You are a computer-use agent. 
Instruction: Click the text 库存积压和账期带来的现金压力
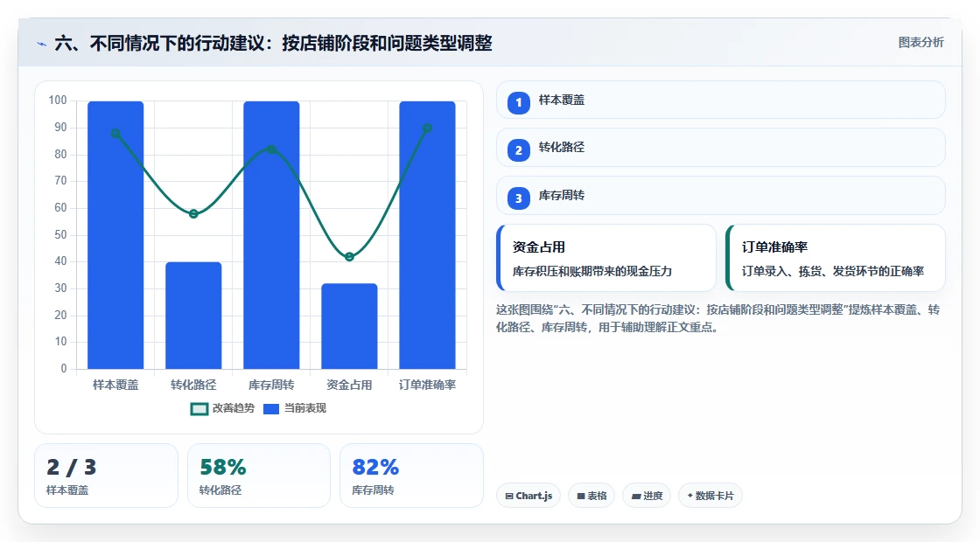[x=591, y=272]
